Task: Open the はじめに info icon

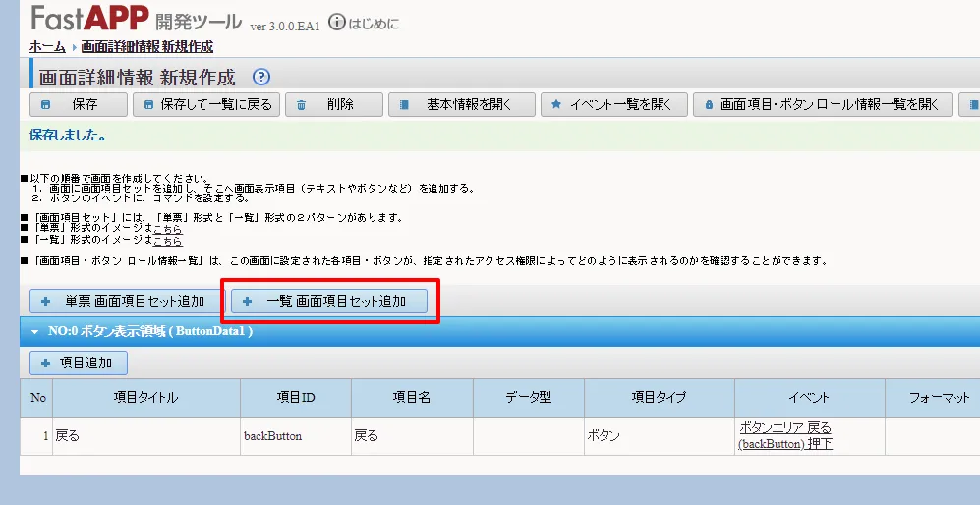Action: (x=337, y=23)
